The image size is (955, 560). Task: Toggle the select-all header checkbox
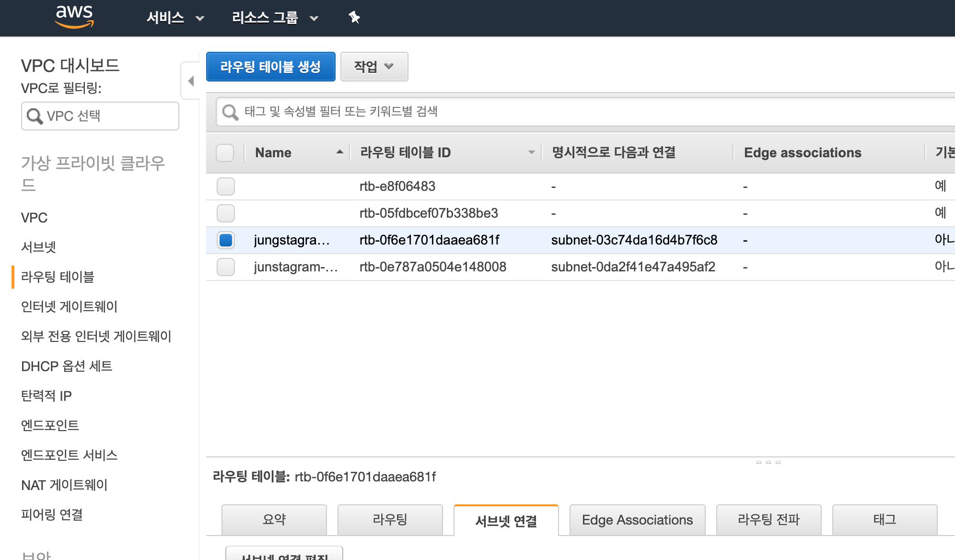[x=225, y=152]
